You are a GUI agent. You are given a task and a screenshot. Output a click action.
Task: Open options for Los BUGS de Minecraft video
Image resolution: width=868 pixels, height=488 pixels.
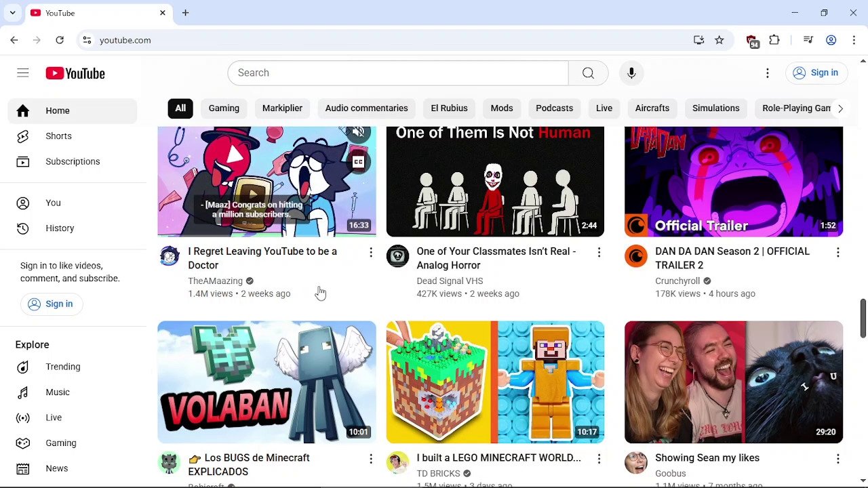point(371,460)
